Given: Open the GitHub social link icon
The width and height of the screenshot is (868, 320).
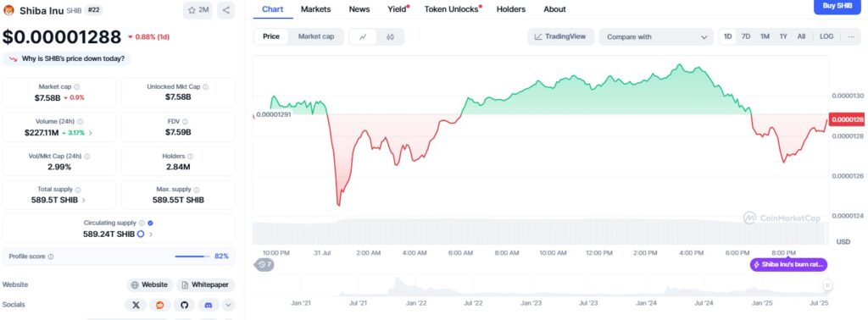Looking at the screenshot, I should [x=184, y=305].
